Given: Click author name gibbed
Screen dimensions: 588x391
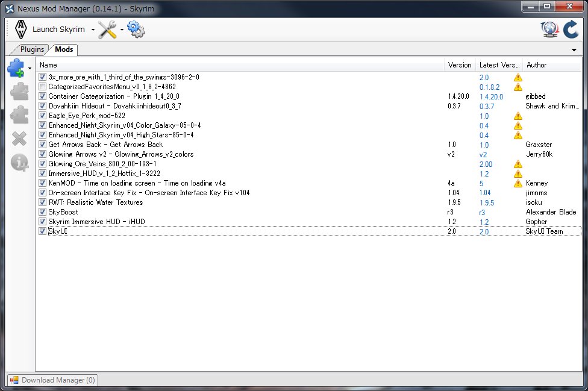Looking at the screenshot, I should [x=536, y=96].
